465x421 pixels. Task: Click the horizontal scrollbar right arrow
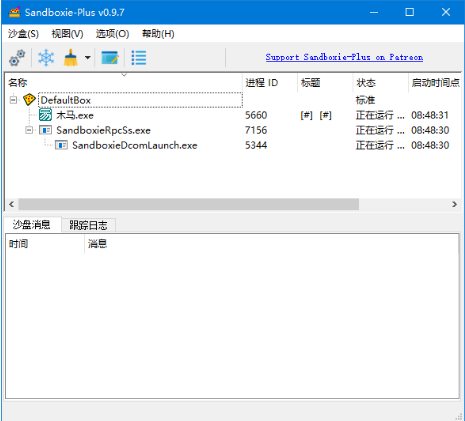454,204
